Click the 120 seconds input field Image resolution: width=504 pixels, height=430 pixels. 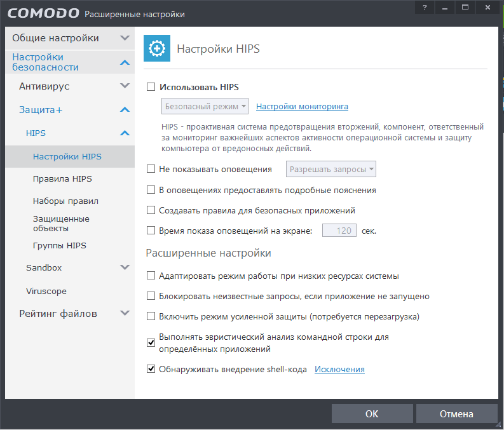coord(339,231)
